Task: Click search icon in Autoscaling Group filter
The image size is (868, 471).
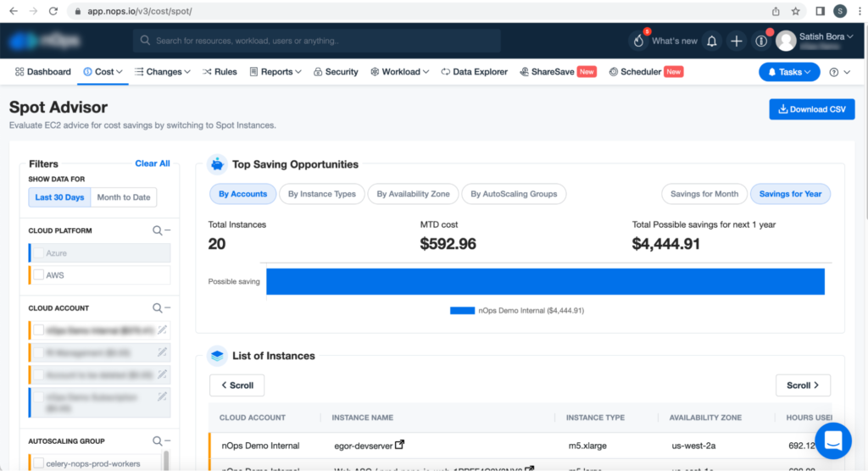Action: [157, 441]
